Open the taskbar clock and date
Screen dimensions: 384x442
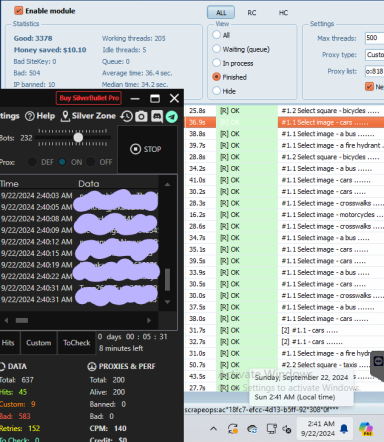(x=318, y=428)
